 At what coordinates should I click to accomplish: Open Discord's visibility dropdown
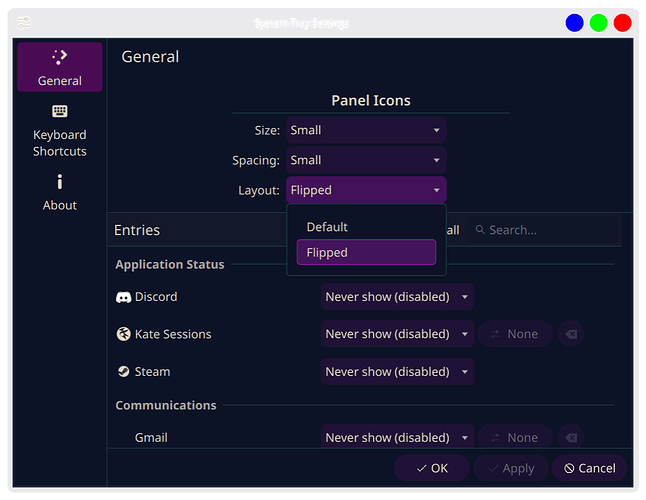pos(397,297)
